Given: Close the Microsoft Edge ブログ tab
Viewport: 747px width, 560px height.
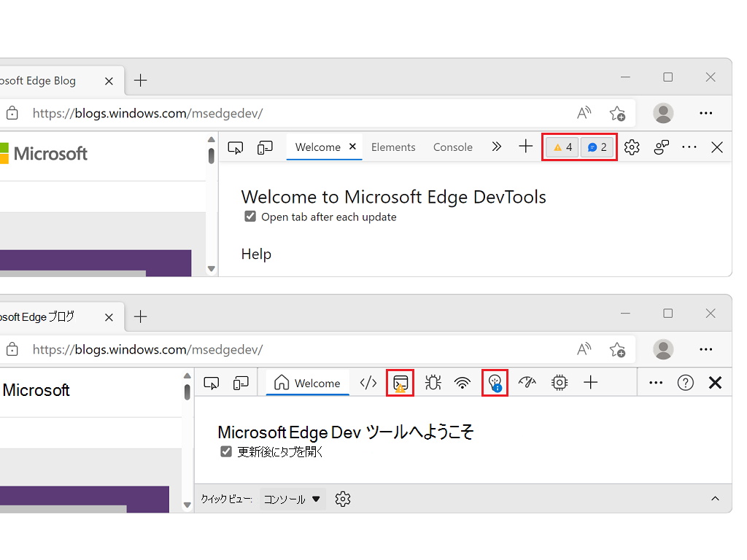Looking at the screenshot, I should [109, 318].
